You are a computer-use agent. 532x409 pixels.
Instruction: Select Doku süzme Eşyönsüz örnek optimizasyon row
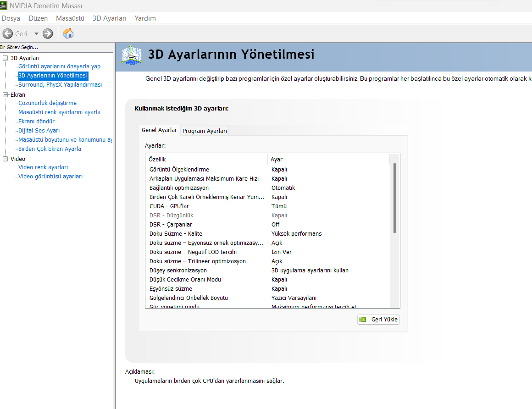point(268,243)
